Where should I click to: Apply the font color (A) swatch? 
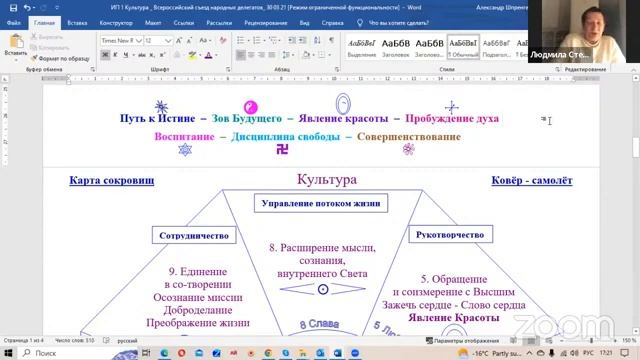pyautogui.click(x=209, y=55)
